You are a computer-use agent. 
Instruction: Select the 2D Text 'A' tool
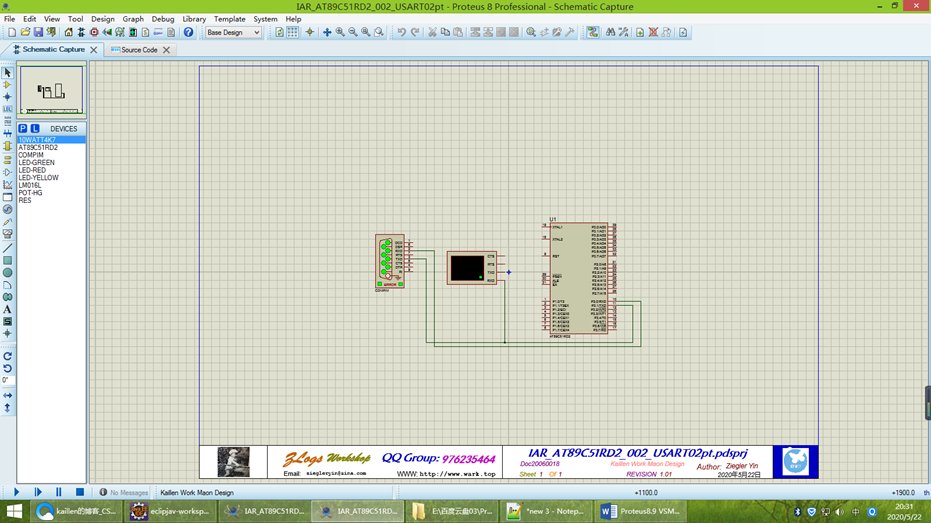[7, 309]
